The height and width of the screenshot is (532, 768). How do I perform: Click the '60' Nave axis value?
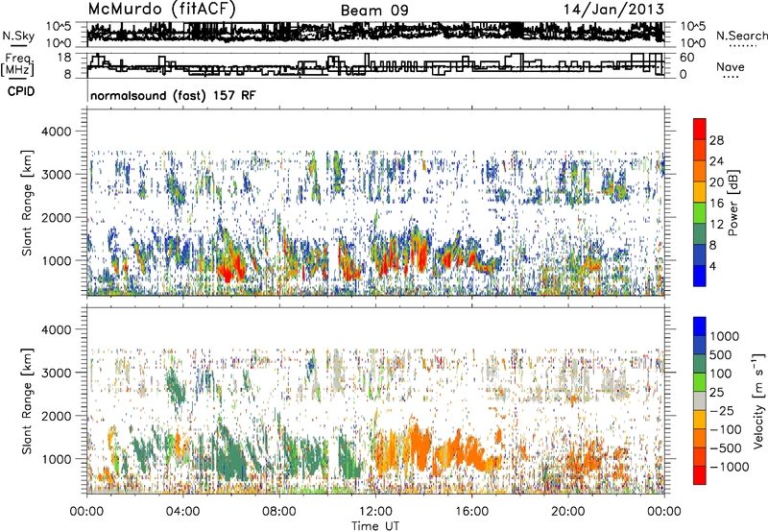687,58
